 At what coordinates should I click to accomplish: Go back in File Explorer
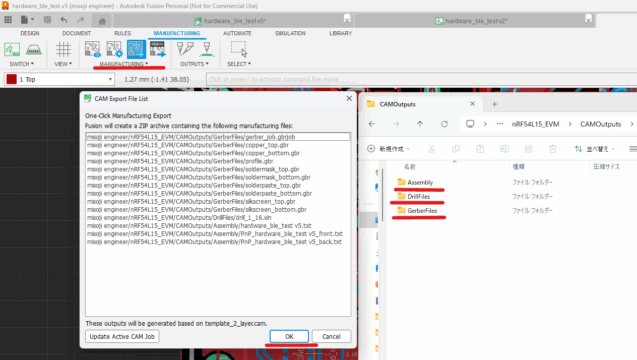(372, 124)
